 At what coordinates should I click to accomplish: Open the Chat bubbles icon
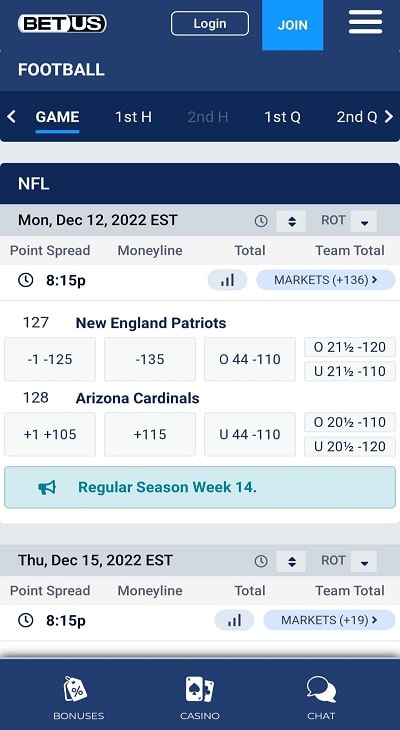(x=321, y=689)
